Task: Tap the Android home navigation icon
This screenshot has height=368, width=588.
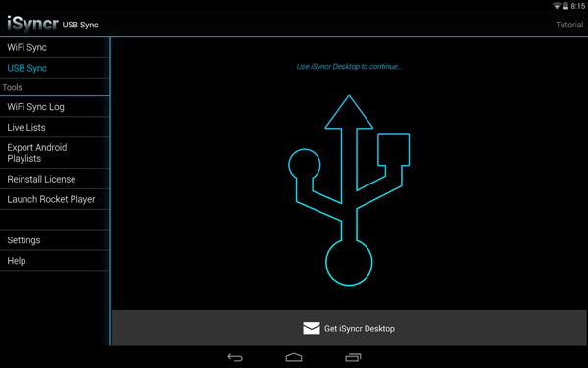Action: (x=294, y=357)
